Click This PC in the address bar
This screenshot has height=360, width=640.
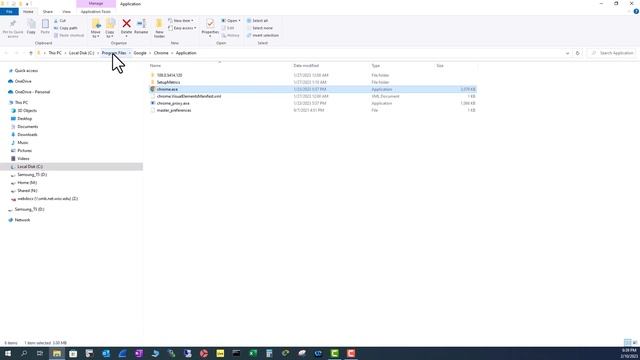pyautogui.click(x=55, y=53)
